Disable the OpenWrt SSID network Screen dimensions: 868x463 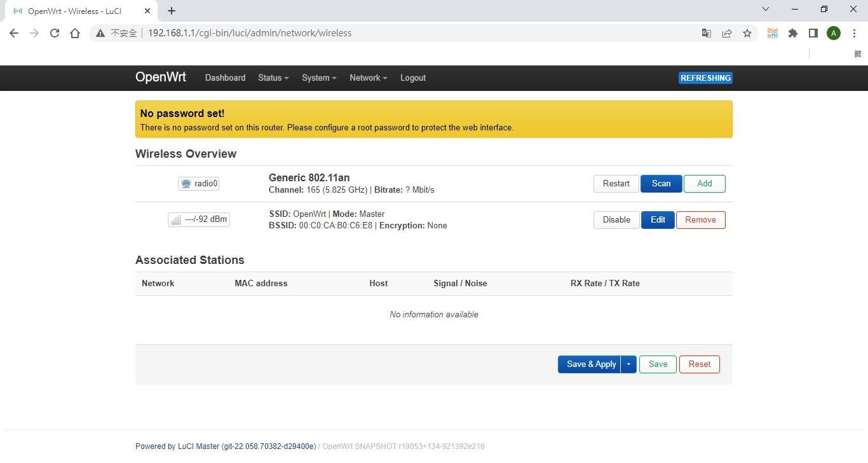(616, 220)
